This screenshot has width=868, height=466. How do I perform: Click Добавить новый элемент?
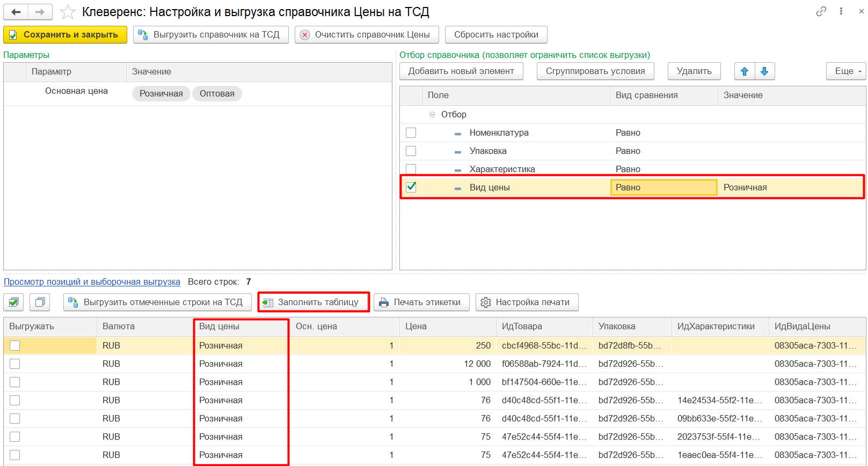pos(461,71)
